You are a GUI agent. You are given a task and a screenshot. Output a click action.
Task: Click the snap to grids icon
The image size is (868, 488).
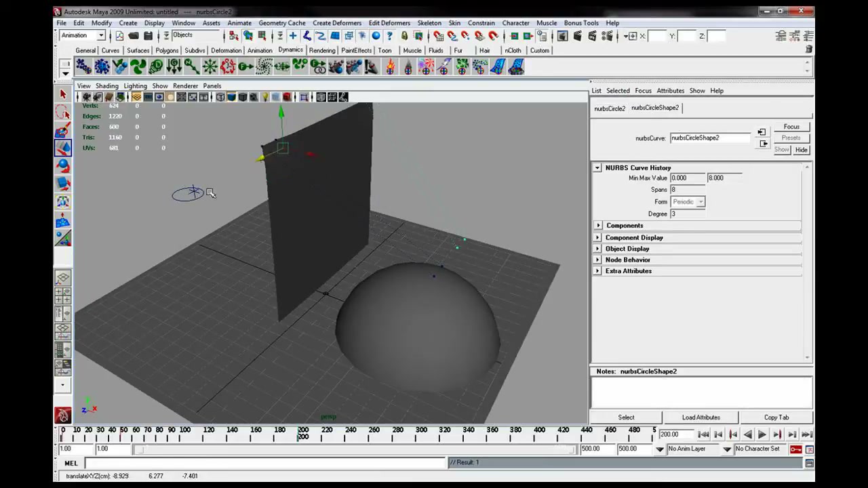437,36
